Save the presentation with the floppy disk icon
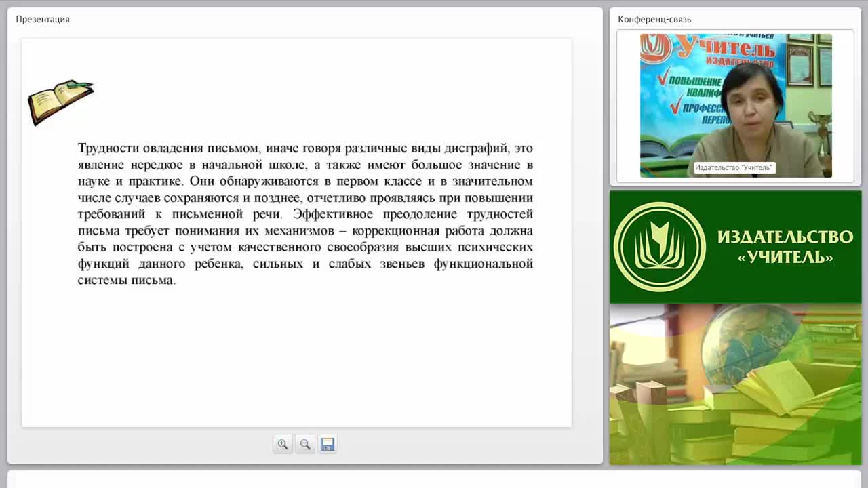This screenshot has width=868, height=488. pyautogui.click(x=328, y=444)
